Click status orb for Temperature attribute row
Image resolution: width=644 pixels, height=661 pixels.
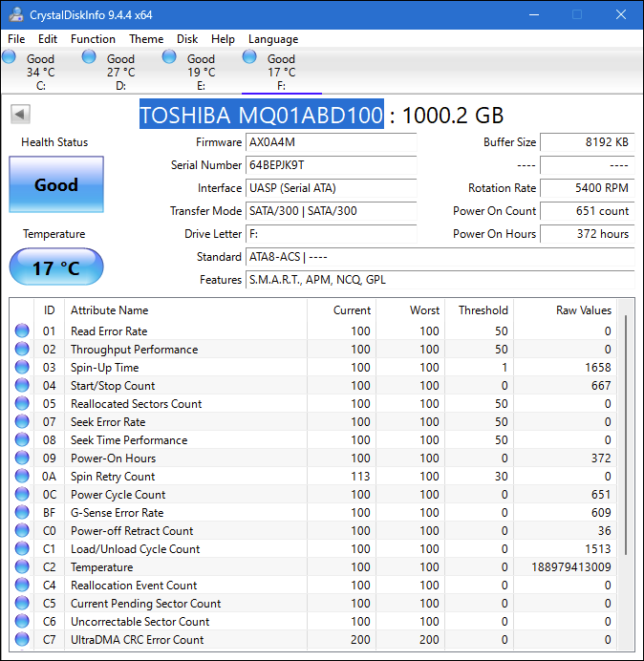click(x=22, y=566)
